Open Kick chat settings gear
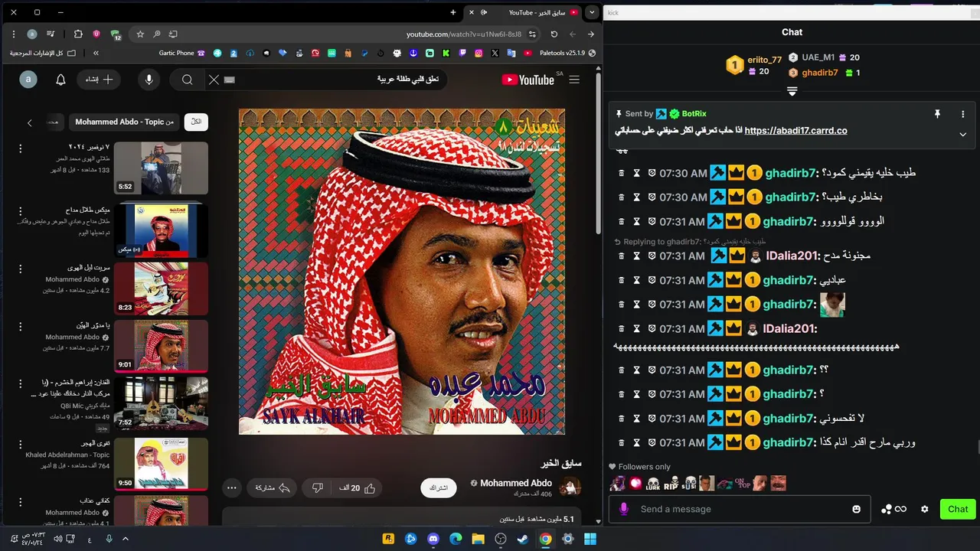 [x=924, y=509]
